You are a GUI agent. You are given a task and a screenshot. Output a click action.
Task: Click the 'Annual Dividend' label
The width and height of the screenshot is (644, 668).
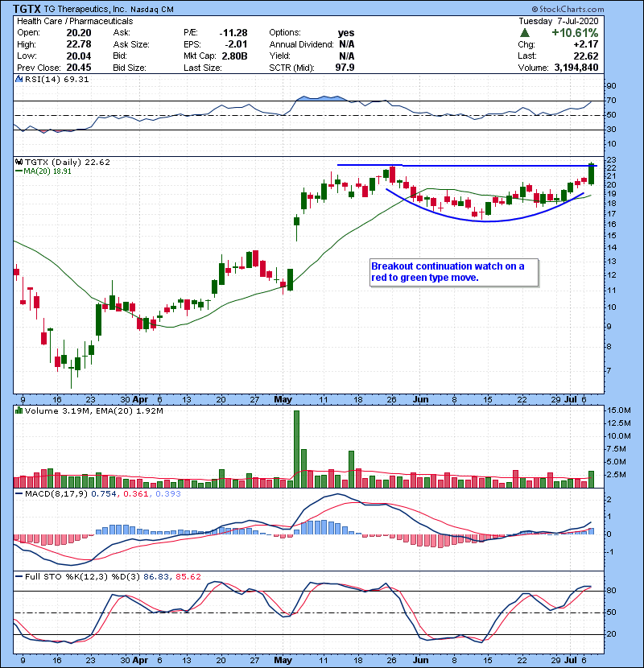tap(301, 44)
